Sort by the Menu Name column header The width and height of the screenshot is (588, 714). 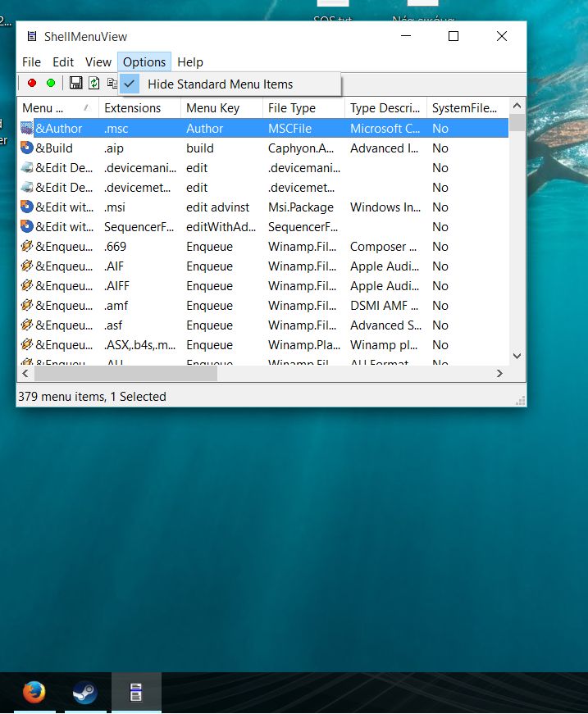point(58,108)
